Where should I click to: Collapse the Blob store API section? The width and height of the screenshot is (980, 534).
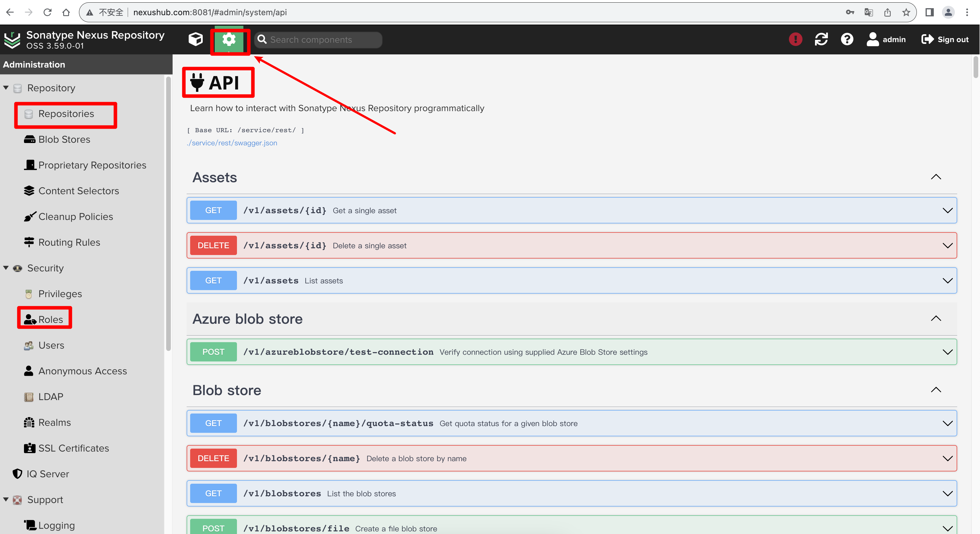pos(936,390)
